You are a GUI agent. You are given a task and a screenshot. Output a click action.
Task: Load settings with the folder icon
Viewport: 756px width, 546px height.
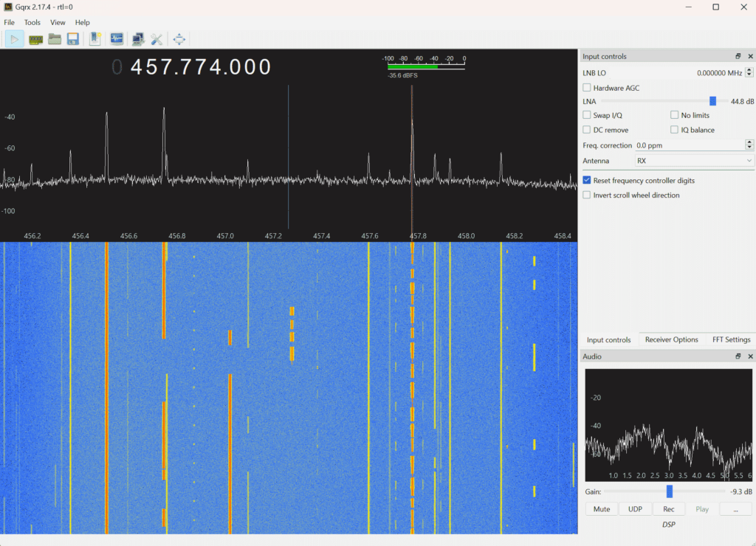point(55,39)
